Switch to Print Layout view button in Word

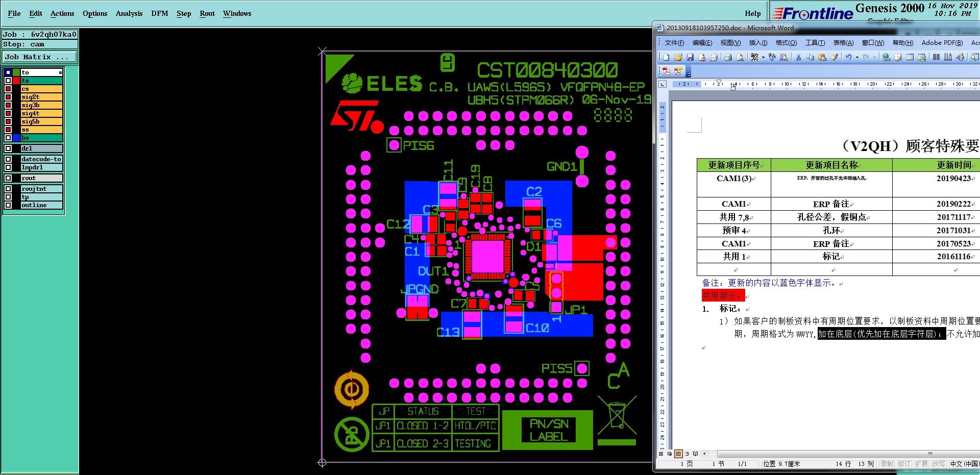[x=678, y=453]
